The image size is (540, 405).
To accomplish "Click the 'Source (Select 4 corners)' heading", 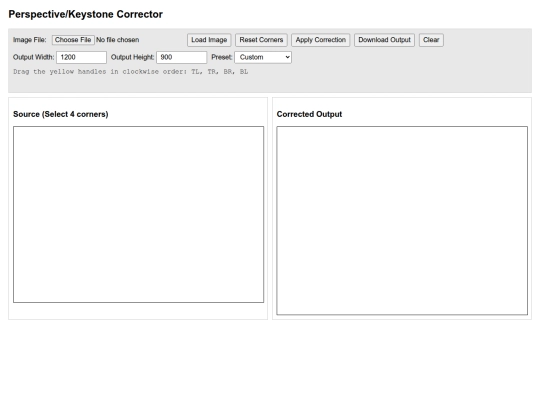I will click(61, 114).
